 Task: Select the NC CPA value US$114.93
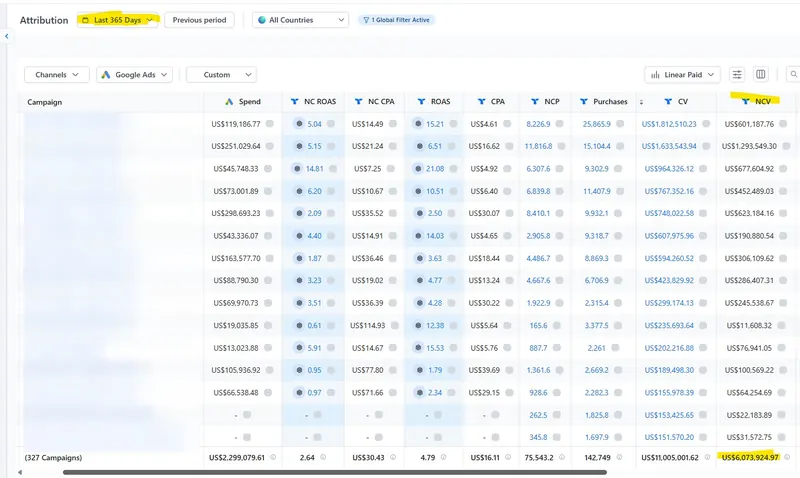point(367,325)
